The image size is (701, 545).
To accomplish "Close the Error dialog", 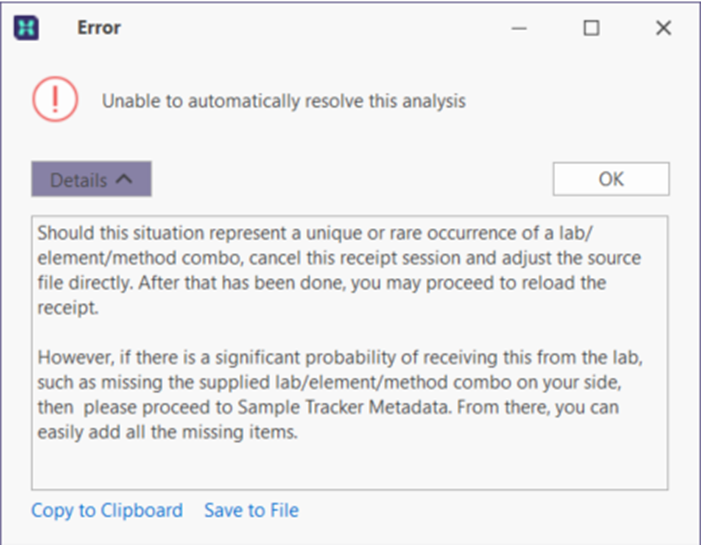I will [x=663, y=28].
